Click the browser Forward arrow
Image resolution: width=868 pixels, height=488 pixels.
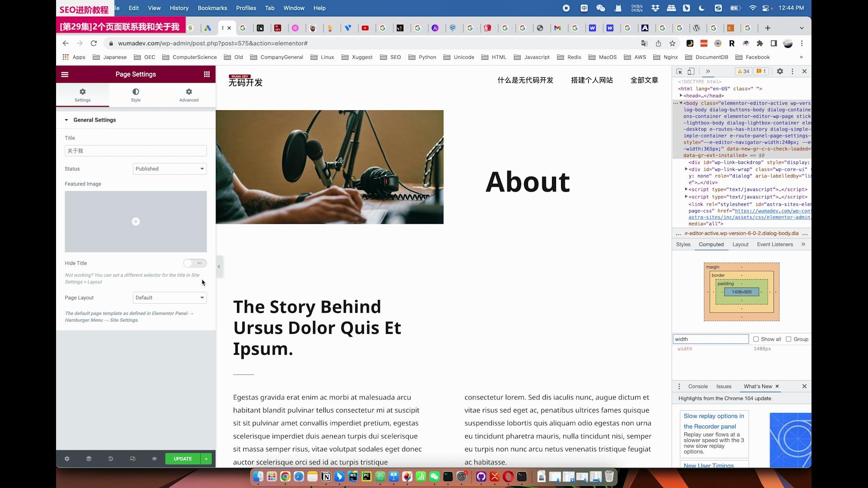(x=80, y=43)
